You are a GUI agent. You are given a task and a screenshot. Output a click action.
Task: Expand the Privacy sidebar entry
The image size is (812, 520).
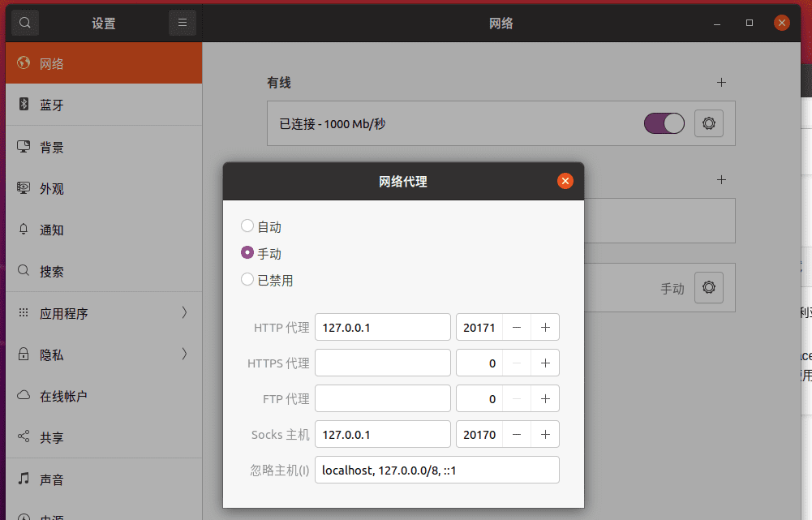tap(101, 355)
